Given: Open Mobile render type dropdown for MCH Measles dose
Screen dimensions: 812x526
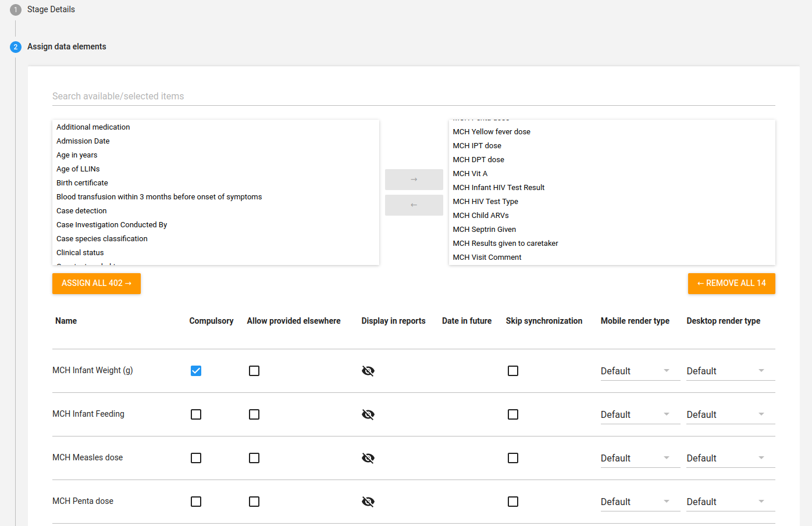Looking at the screenshot, I should [640, 458].
